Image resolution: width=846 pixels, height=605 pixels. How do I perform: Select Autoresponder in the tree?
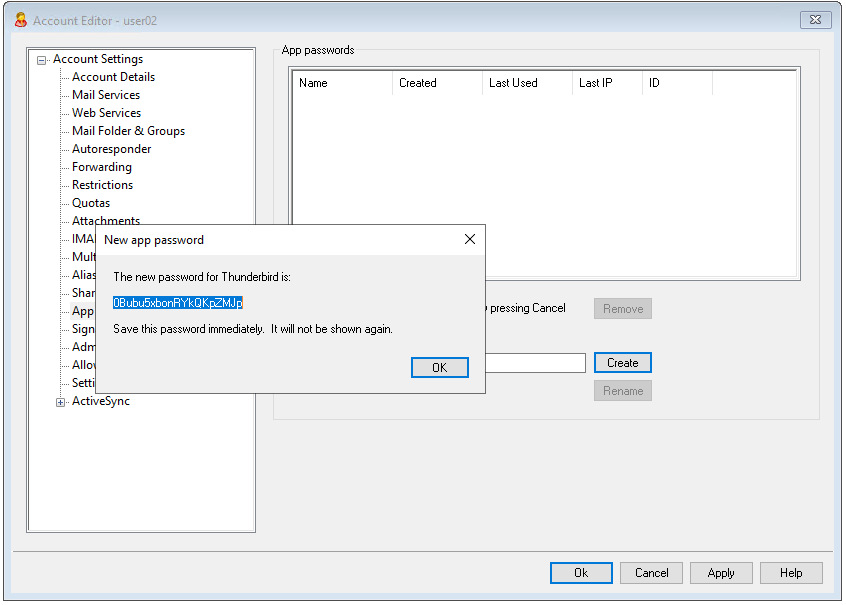point(113,148)
